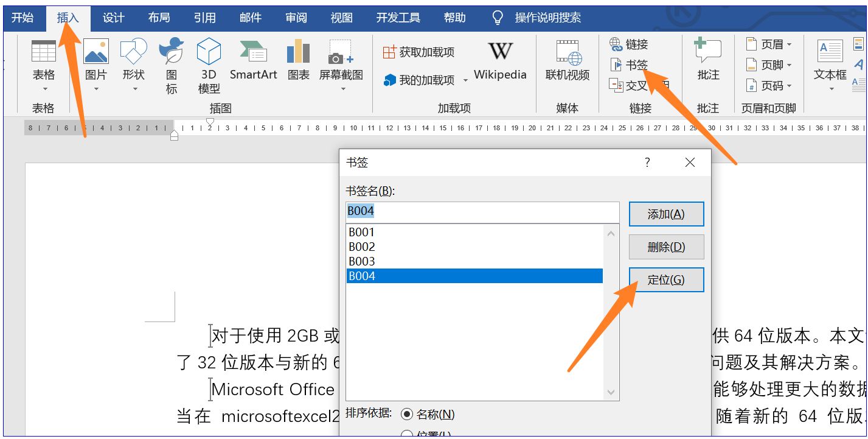This screenshot has height=439, width=868.
Task: Click the help question mark in 书签 dialog
Action: coord(647,163)
